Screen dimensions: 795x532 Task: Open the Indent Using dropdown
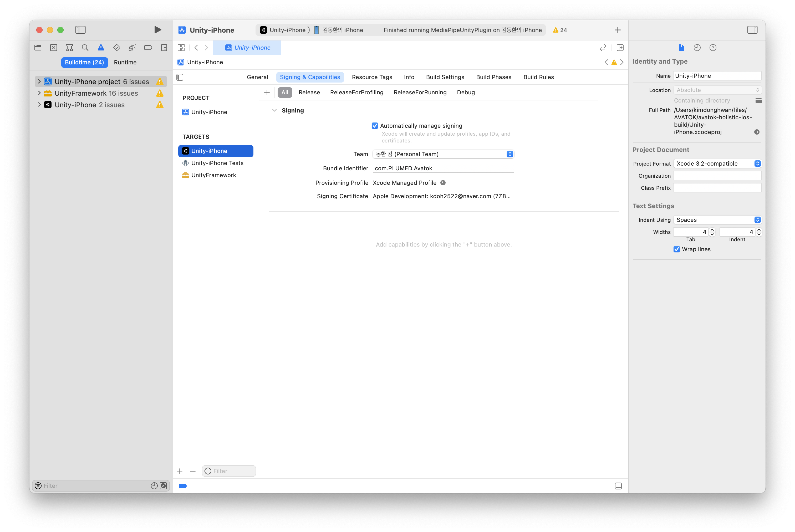717,220
